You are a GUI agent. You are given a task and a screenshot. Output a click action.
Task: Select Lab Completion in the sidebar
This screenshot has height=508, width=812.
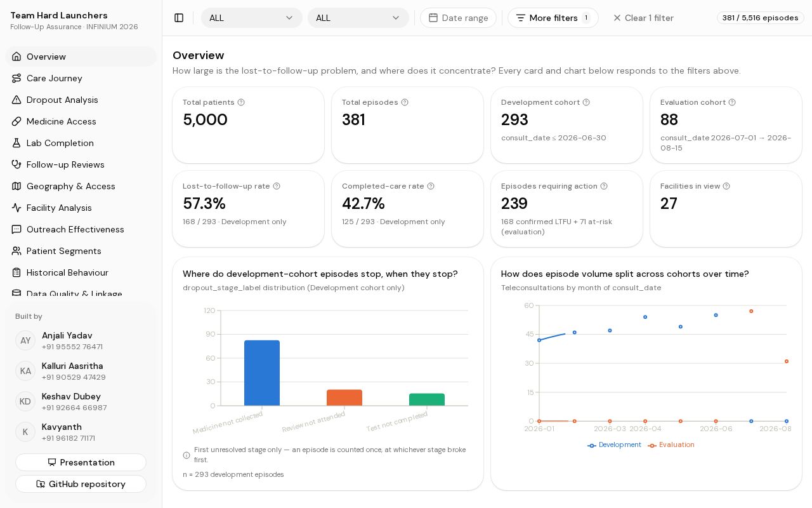pyautogui.click(x=81, y=143)
